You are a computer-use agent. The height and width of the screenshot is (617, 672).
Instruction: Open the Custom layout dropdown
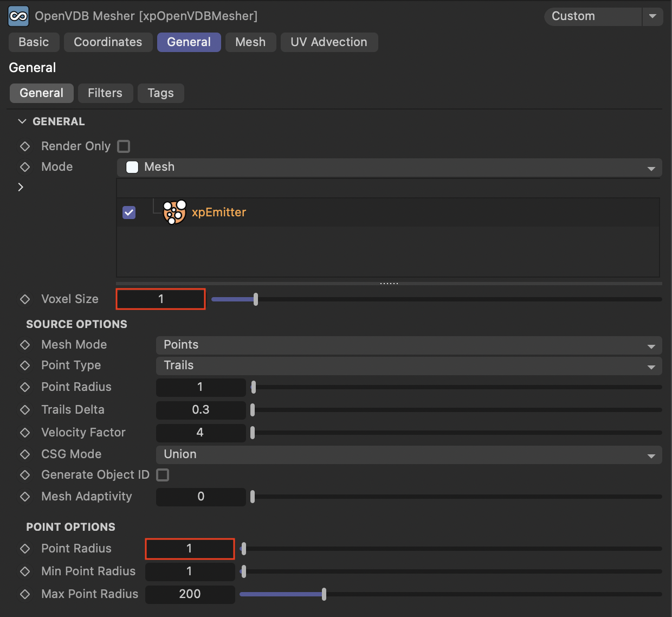tap(593, 16)
